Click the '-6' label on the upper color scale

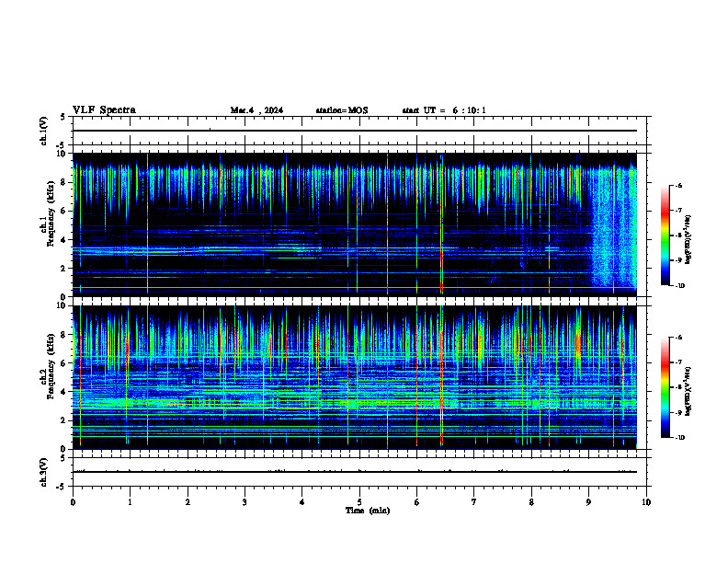(677, 185)
